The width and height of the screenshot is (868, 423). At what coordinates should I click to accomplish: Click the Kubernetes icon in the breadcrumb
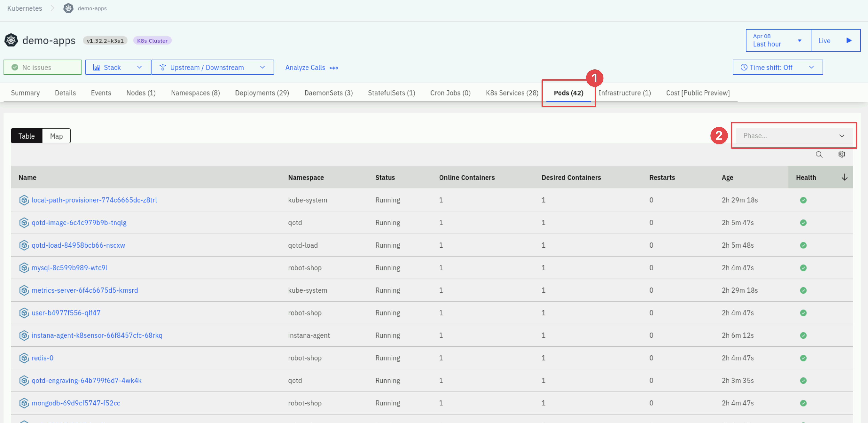click(x=68, y=8)
